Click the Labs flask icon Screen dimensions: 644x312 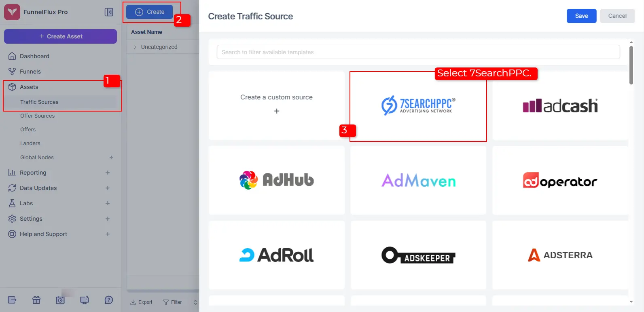[x=12, y=203]
